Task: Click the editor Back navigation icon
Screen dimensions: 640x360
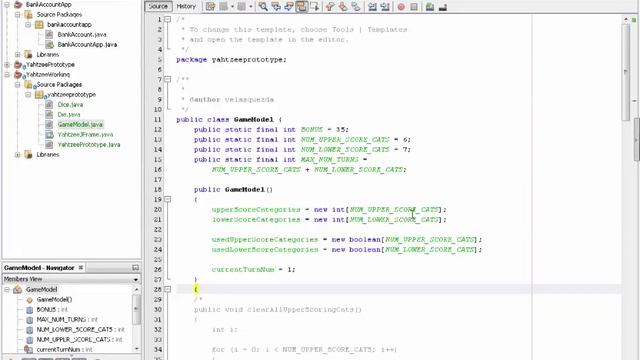Action: pos(223,7)
